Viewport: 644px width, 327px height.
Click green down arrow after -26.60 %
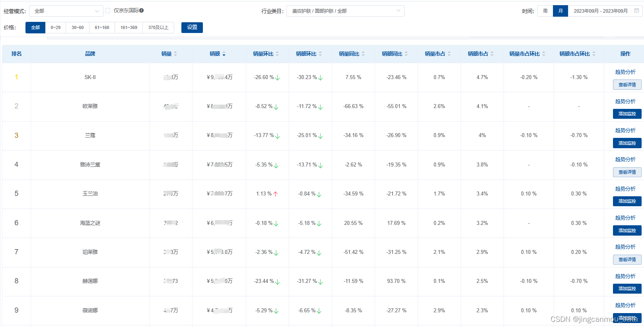click(278, 77)
